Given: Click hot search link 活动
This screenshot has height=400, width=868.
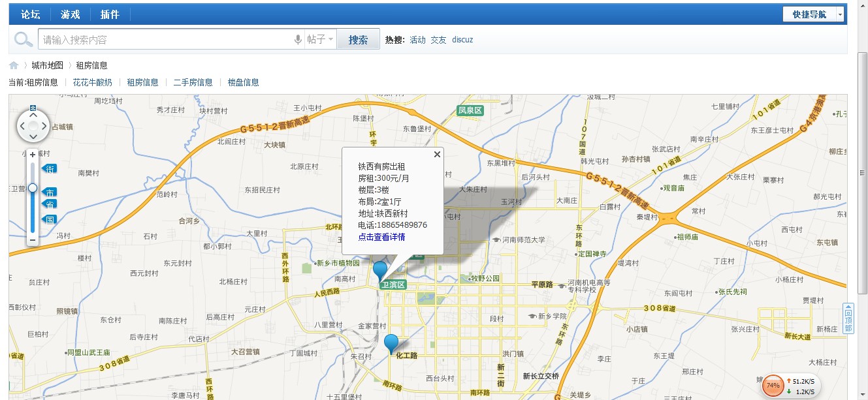Looking at the screenshot, I should click(x=417, y=40).
